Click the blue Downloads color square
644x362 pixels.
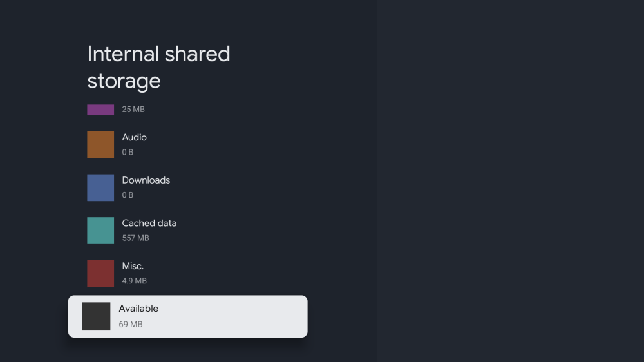point(100,187)
